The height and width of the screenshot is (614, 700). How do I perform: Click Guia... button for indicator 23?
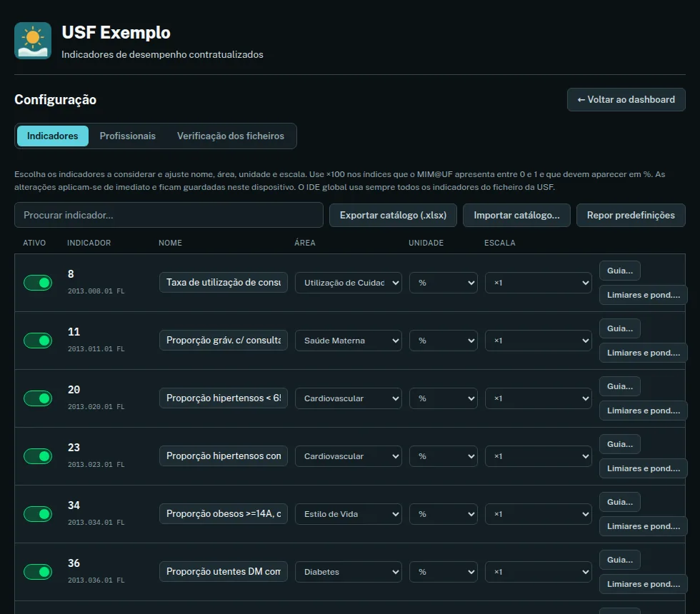click(x=620, y=444)
